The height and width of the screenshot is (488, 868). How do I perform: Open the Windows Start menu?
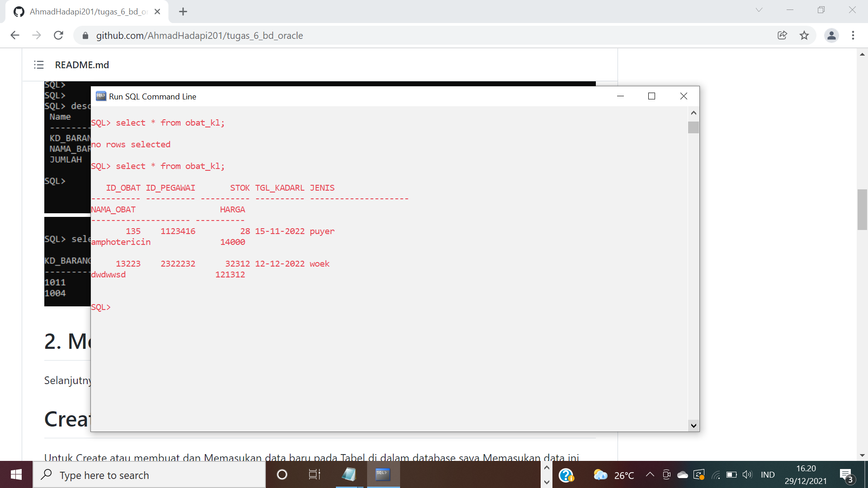16,475
